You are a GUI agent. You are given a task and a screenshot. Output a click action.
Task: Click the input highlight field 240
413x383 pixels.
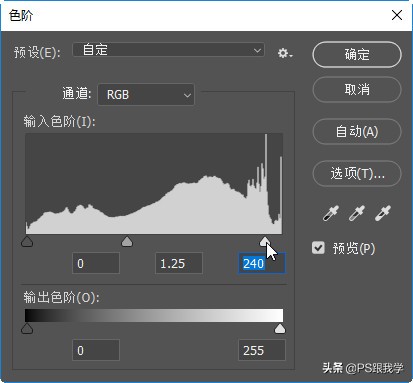(262, 263)
